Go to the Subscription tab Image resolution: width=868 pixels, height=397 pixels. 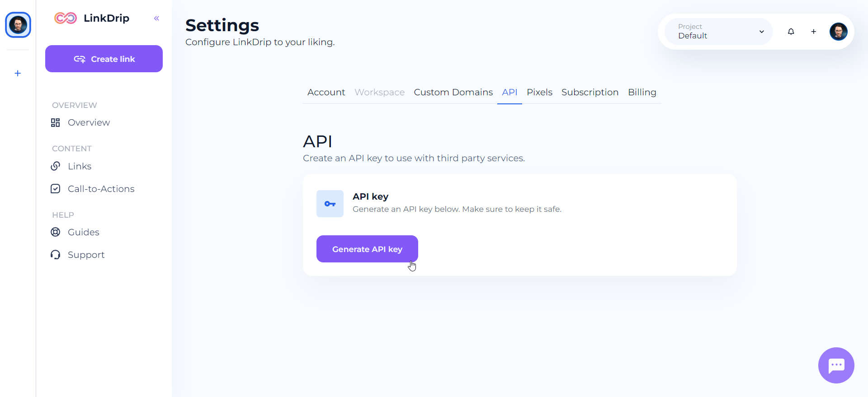590,92
